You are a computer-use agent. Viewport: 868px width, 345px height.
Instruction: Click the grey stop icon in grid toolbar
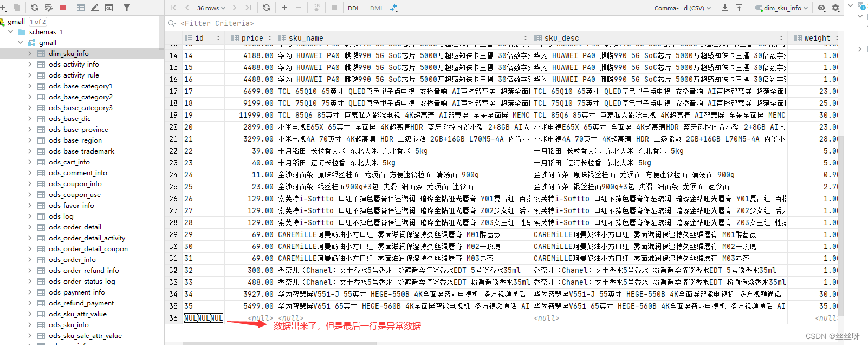(x=334, y=8)
